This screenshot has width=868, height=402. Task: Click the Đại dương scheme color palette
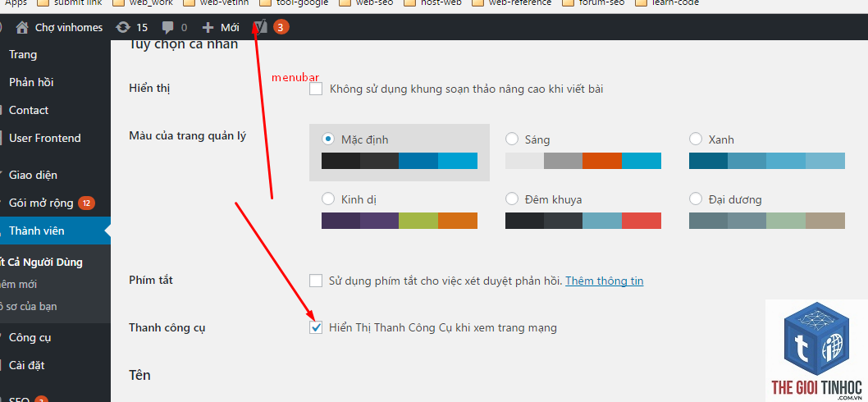point(767,221)
